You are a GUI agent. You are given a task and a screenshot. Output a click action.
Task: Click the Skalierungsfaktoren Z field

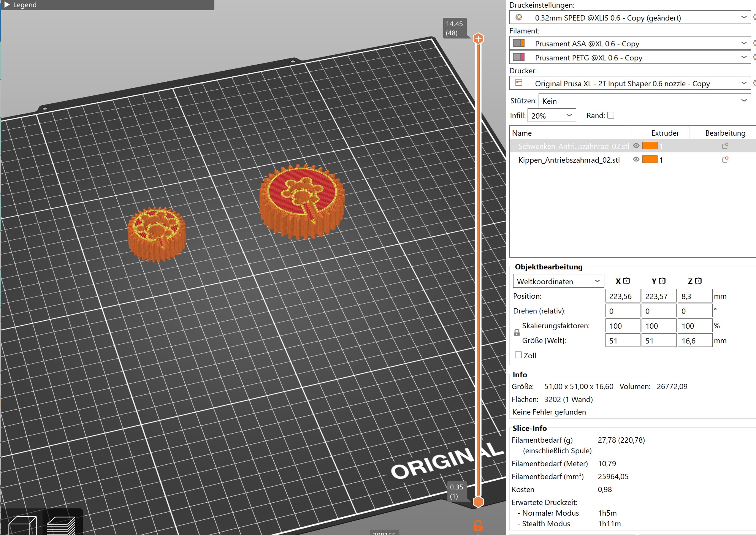tap(695, 326)
